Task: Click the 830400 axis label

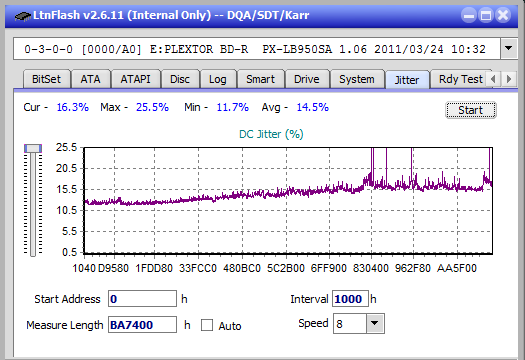Action: 371,268
